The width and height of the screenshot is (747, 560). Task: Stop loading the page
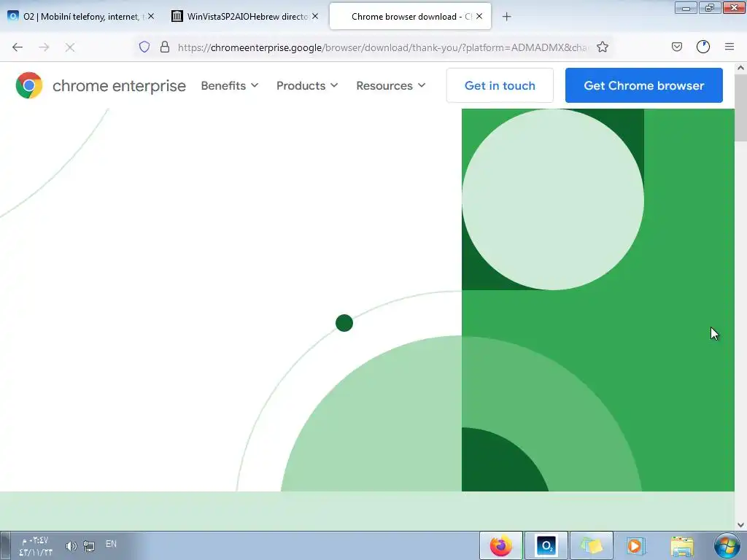[x=70, y=47]
